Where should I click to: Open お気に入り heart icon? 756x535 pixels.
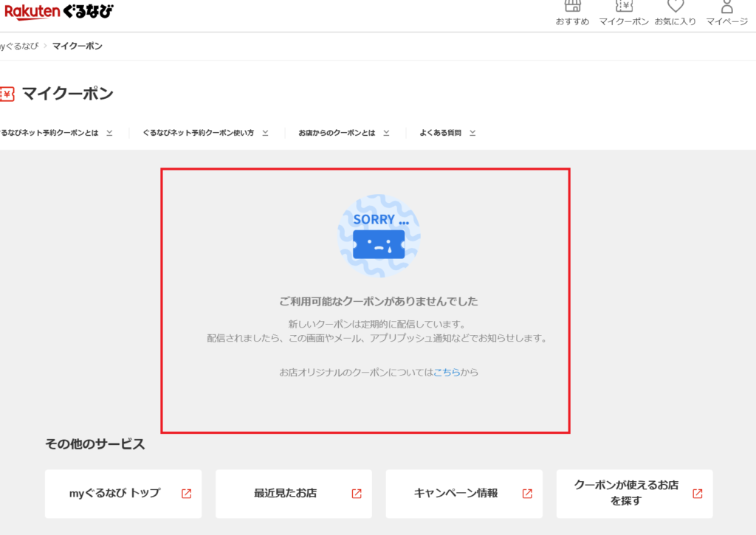pyautogui.click(x=675, y=7)
